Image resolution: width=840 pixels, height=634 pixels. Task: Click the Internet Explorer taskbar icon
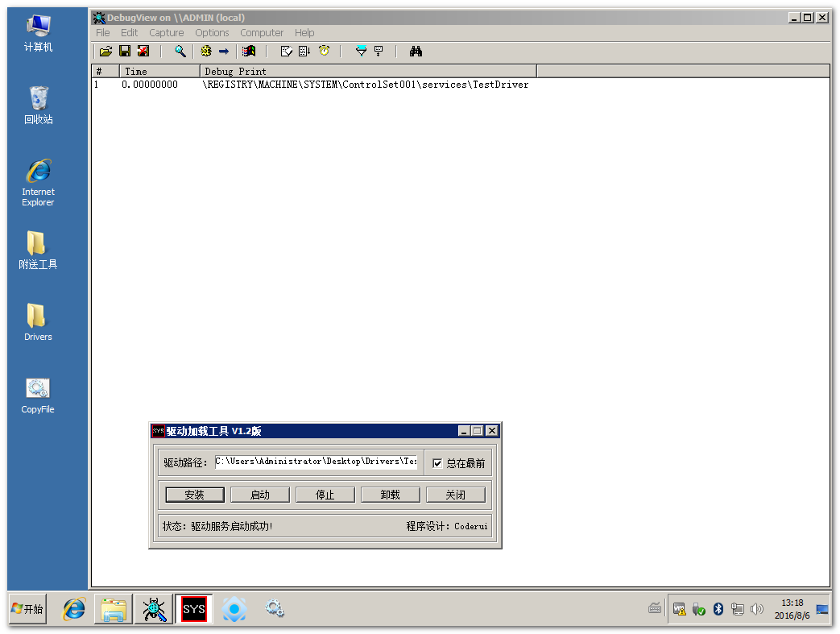74,609
